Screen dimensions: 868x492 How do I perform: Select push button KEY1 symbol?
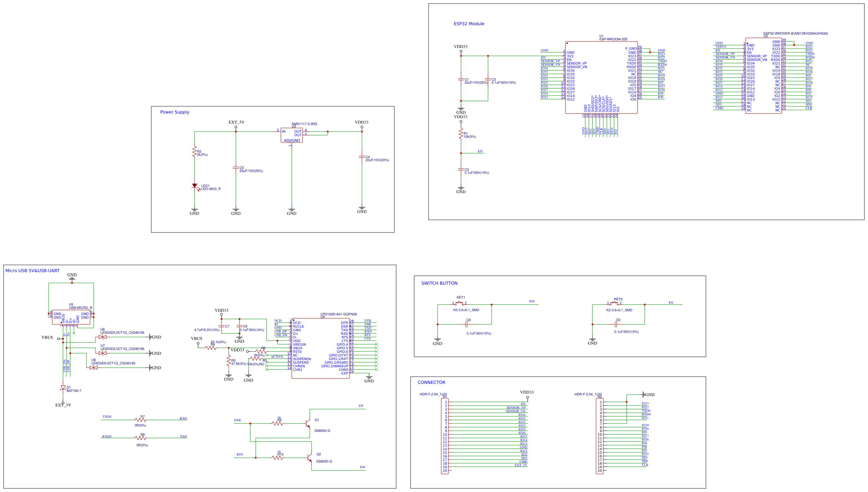pos(459,303)
